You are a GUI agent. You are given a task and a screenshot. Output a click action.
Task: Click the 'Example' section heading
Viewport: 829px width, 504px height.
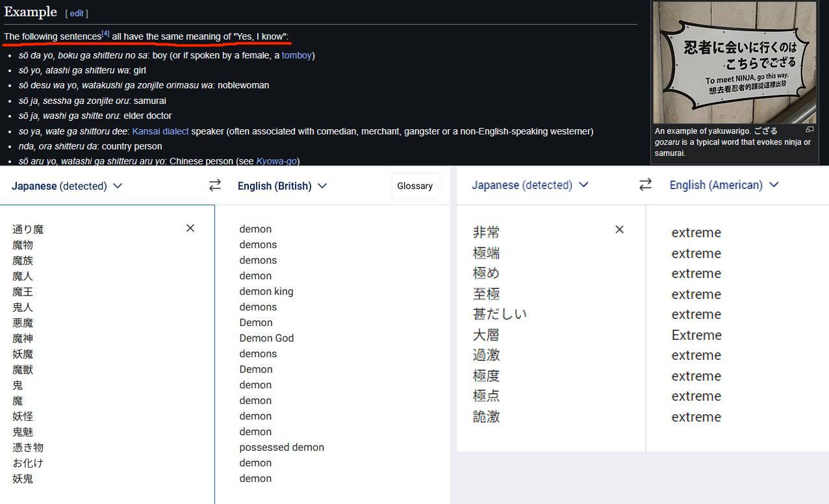point(31,12)
